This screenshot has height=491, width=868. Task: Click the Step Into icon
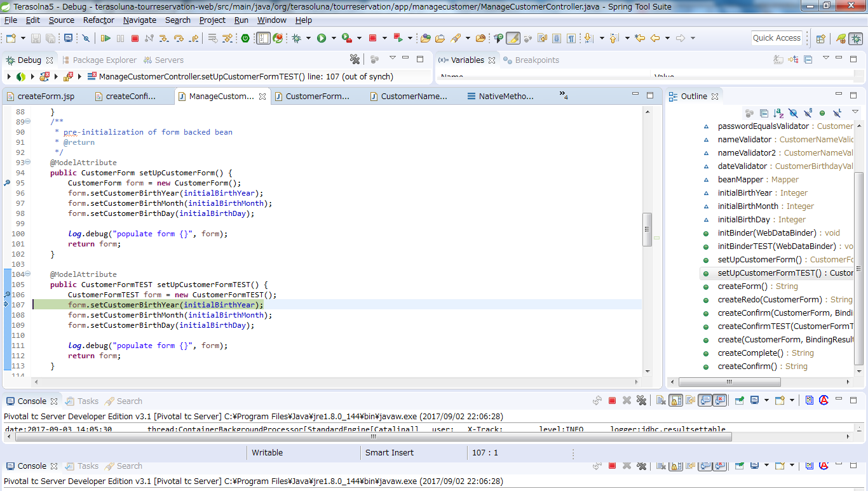[x=164, y=38]
